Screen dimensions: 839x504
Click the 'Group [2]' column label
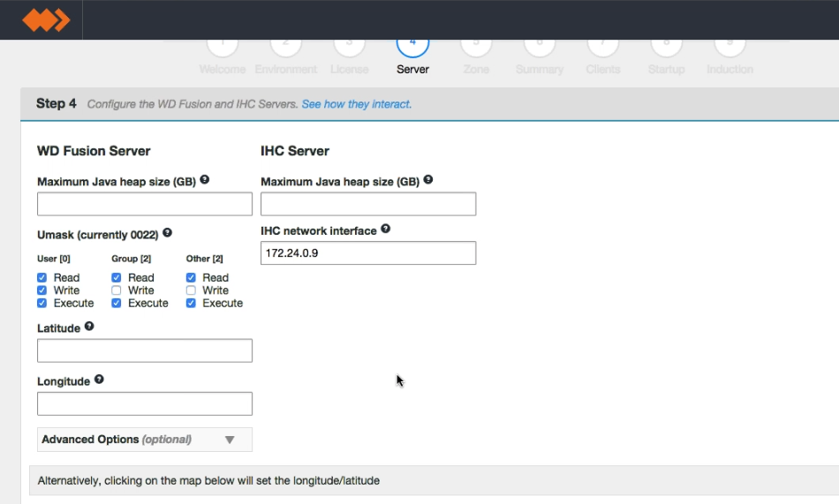pyautogui.click(x=131, y=259)
